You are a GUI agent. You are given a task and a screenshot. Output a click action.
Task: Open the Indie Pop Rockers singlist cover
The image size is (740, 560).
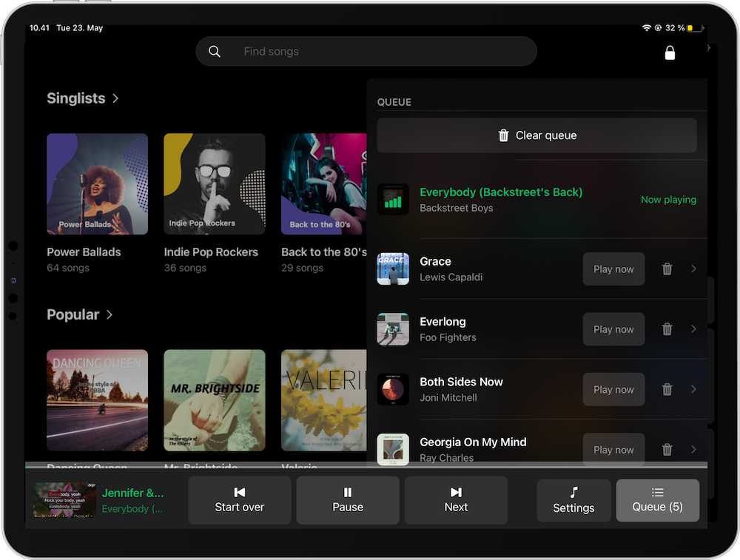click(215, 184)
